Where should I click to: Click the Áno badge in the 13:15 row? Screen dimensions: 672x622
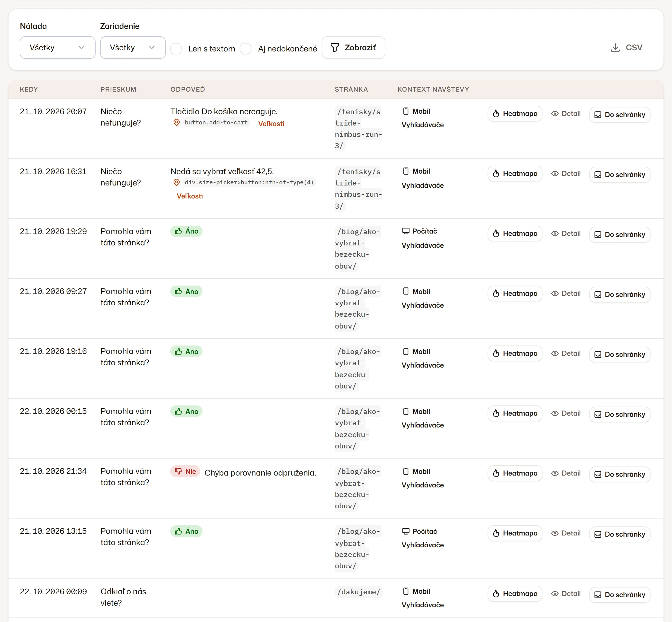[x=186, y=531]
